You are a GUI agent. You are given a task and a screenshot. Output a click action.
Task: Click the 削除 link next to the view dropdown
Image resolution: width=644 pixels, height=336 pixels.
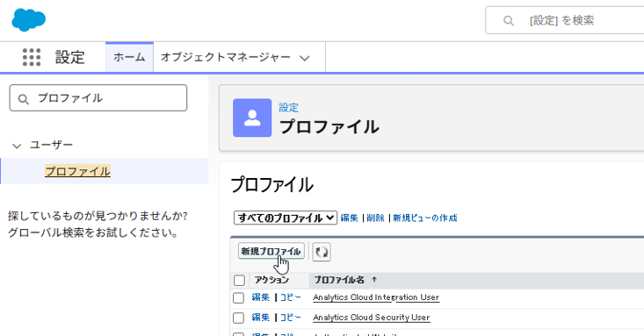[x=375, y=218]
